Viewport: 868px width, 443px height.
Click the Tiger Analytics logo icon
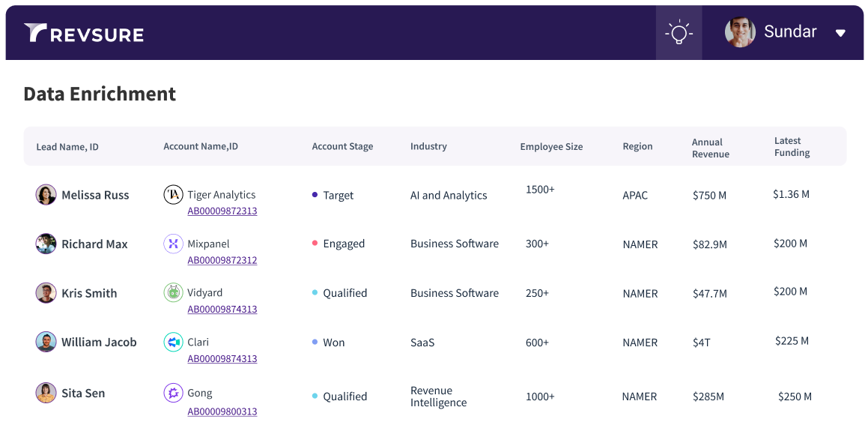tap(173, 194)
